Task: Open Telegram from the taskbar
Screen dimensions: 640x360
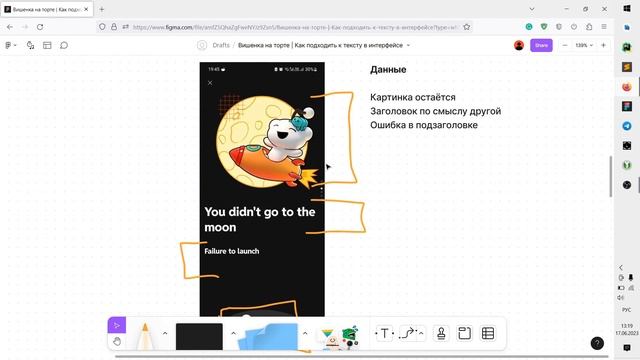Action: point(627,126)
